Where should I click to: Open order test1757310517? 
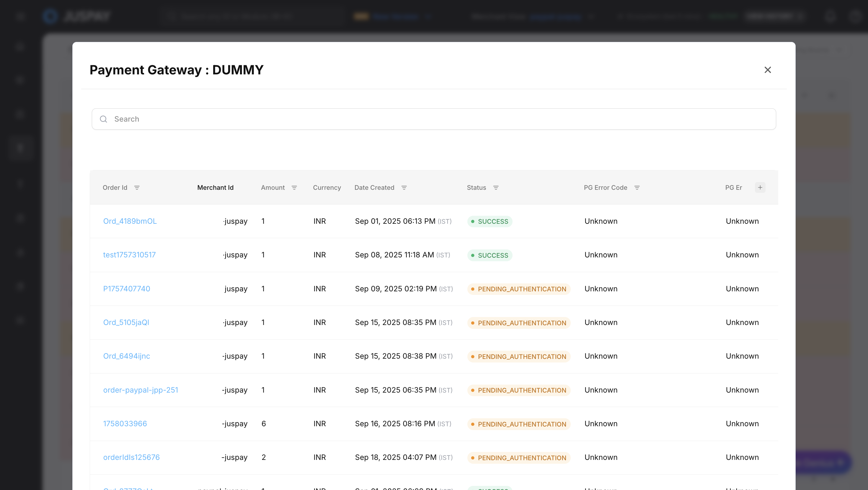[x=129, y=255]
